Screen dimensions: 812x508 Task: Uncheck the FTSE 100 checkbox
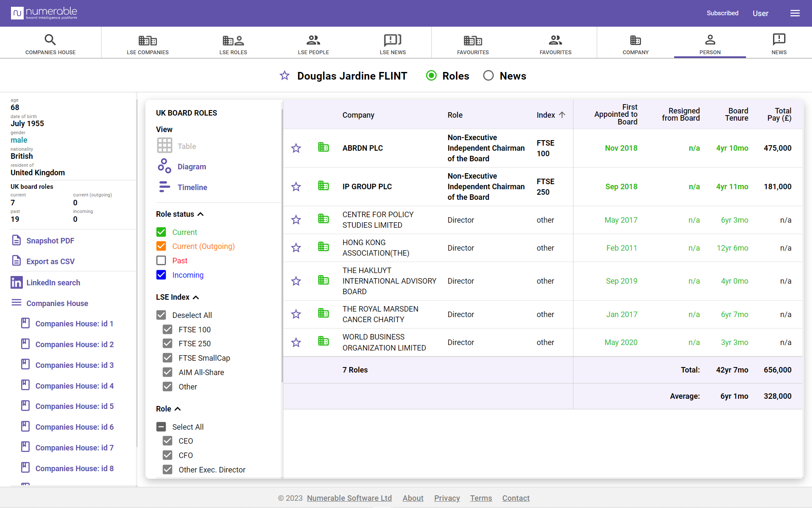tap(167, 329)
